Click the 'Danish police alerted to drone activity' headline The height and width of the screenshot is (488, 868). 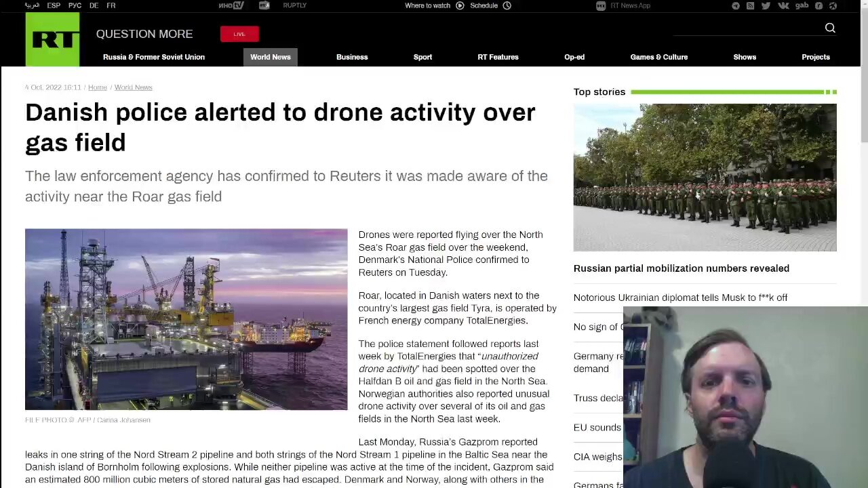pyautogui.click(x=280, y=127)
